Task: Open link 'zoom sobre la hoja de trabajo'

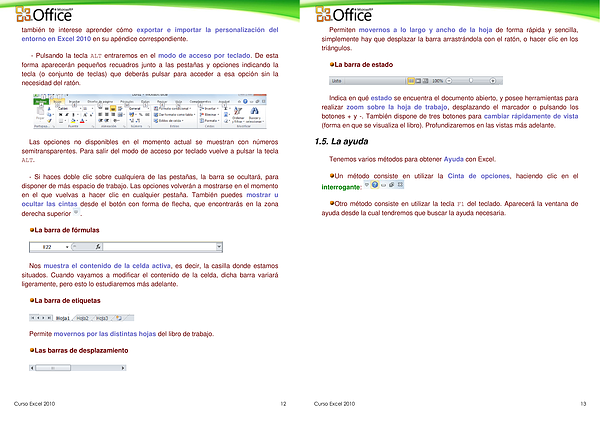Action: 397,107
